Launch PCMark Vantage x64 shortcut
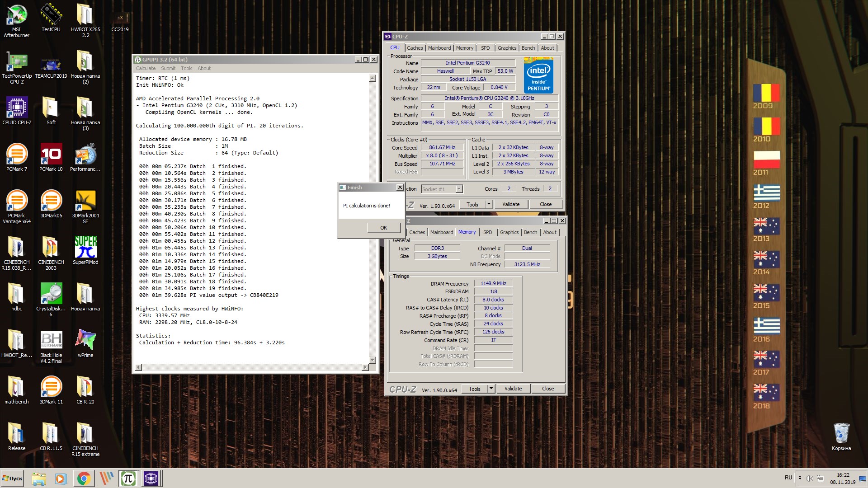868x488 pixels. pos(17,206)
